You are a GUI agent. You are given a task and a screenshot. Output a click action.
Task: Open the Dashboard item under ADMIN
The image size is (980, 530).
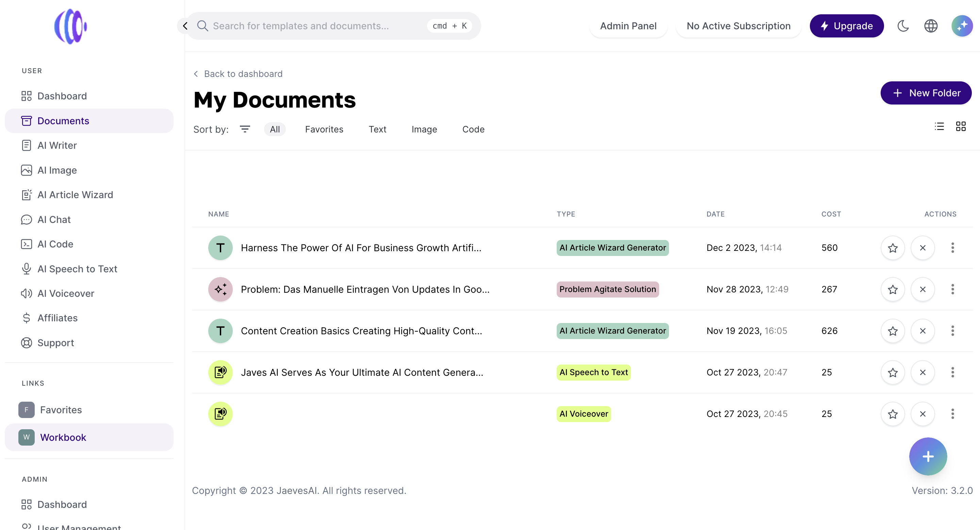(89, 504)
